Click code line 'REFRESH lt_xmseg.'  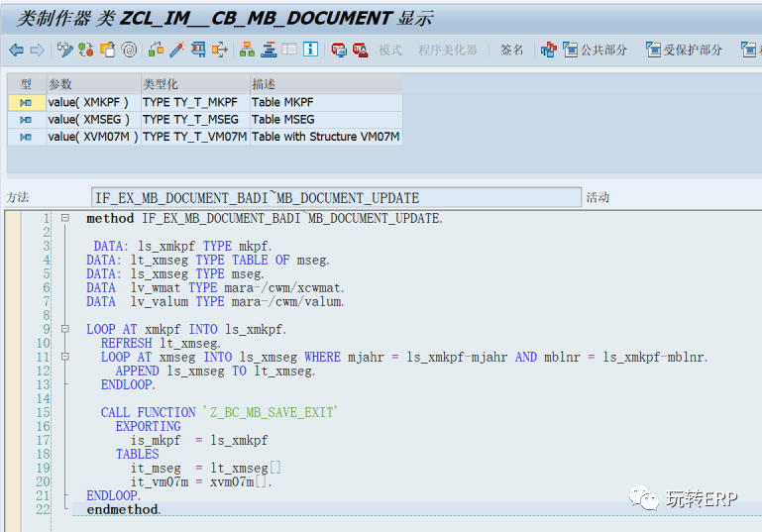(x=161, y=343)
